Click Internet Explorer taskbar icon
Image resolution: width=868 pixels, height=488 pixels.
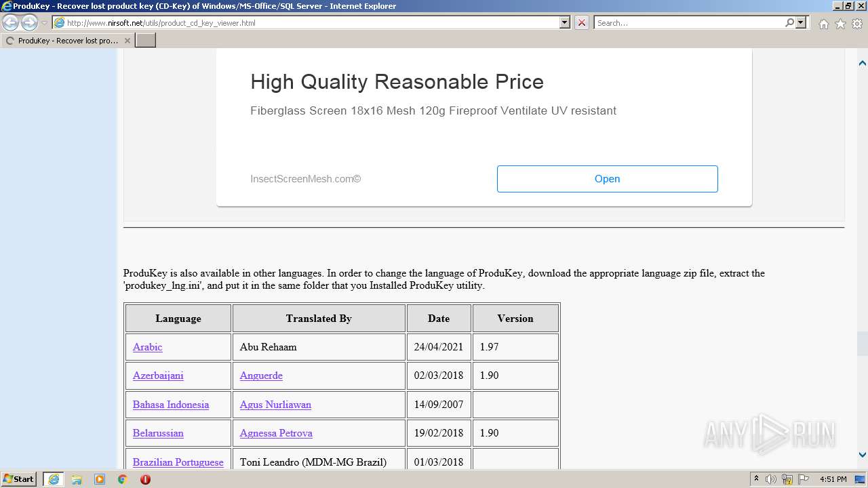tap(54, 479)
